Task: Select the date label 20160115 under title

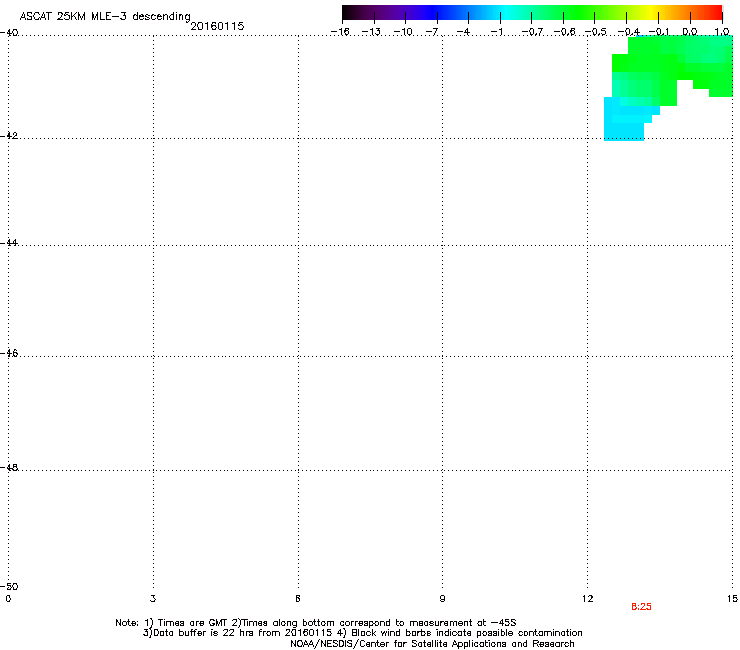Action: [x=217, y=26]
